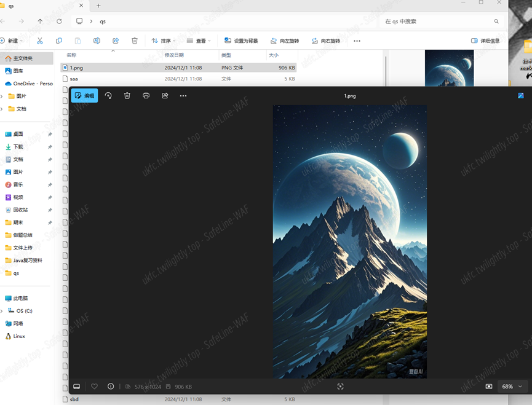Open the 排序 sort dropdown
Image resolution: width=532 pixels, height=405 pixels.
pos(164,41)
